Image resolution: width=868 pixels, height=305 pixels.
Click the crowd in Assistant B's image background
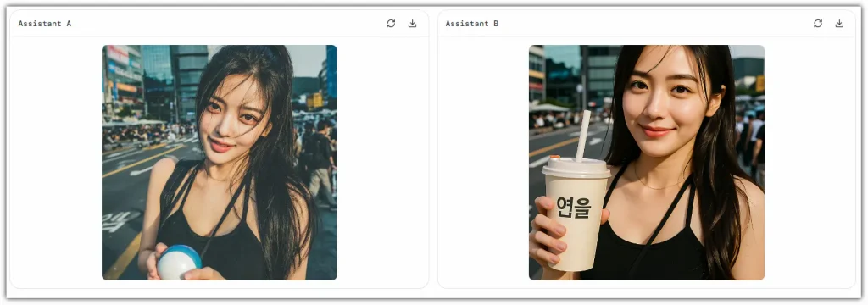[x=559, y=119]
